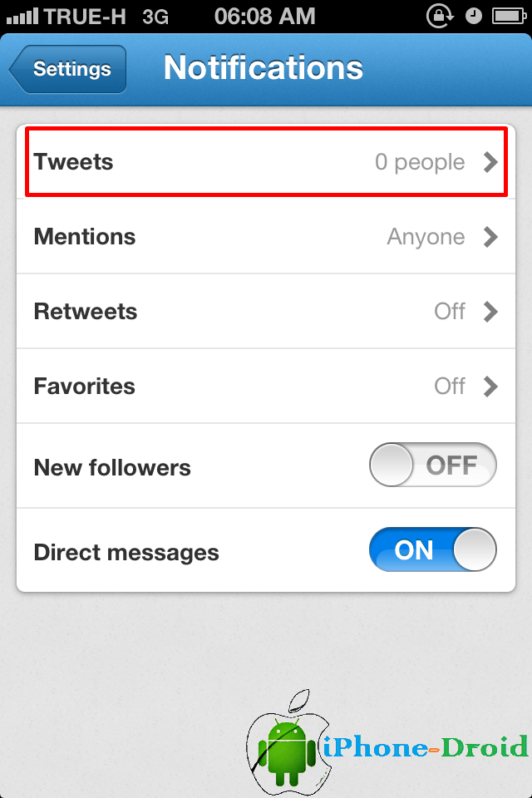Enable the New followers switch
This screenshot has height=798, width=532.
tap(433, 465)
